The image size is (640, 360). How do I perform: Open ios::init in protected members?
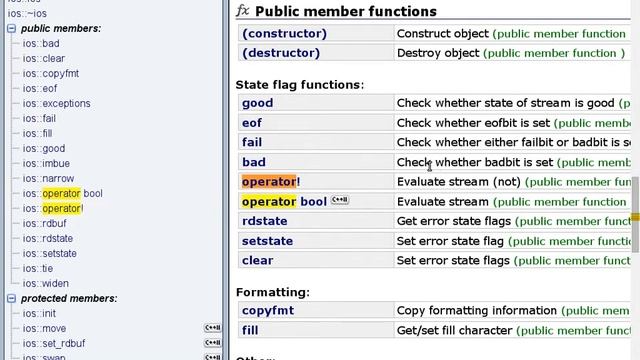coord(39,314)
